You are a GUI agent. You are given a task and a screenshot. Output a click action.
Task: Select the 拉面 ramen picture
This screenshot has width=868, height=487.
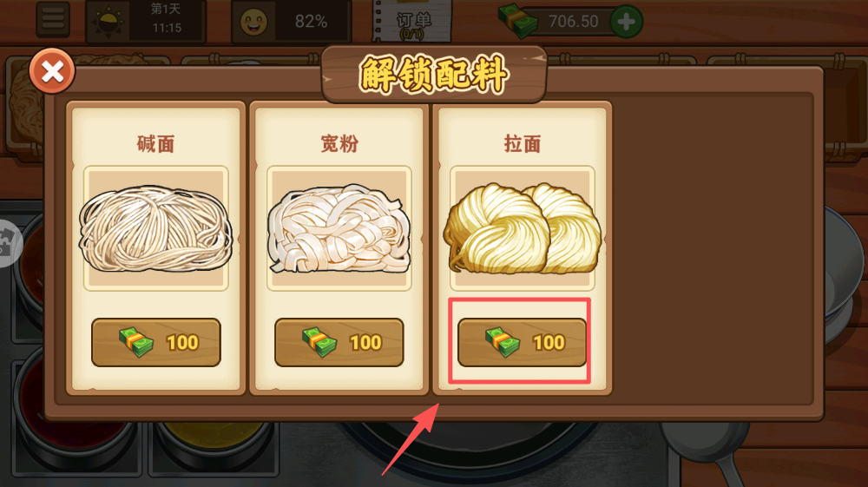point(522,228)
